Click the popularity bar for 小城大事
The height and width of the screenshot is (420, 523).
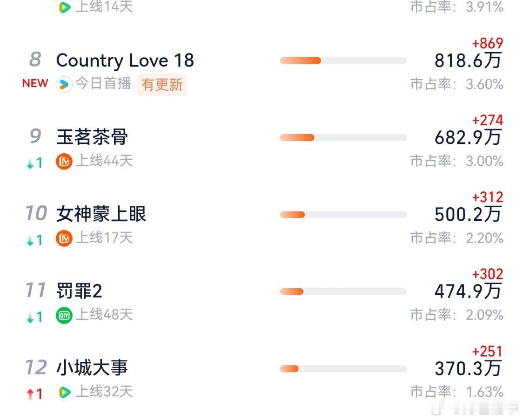pyautogui.click(x=343, y=368)
